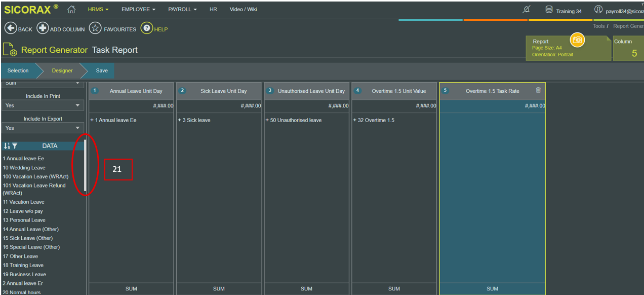
Task: Click the plus beside 1 Annual leave Ee
Action: 92,120
